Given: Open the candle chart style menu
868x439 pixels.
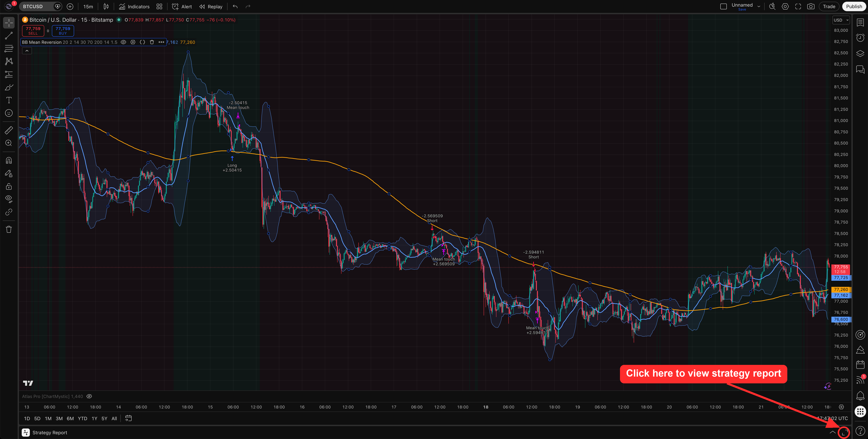Looking at the screenshot, I should click(x=106, y=6).
